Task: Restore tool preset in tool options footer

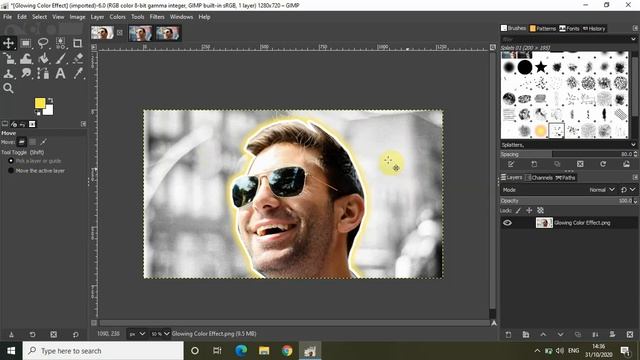Action: click(32, 335)
